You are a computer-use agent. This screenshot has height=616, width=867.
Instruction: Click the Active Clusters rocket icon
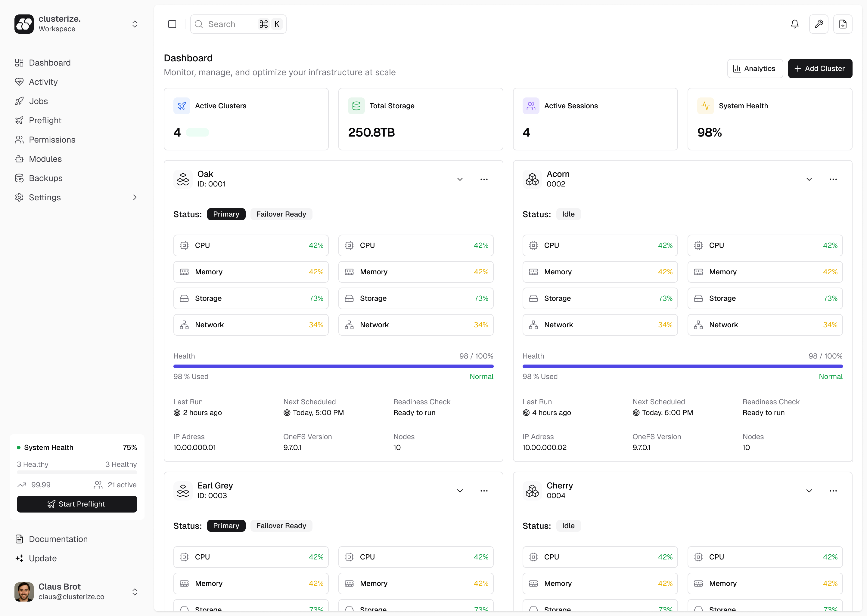182,106
